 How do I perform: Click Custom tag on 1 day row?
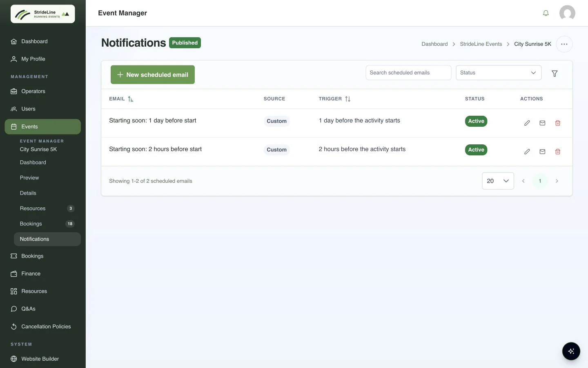click(x=276, y=121)
